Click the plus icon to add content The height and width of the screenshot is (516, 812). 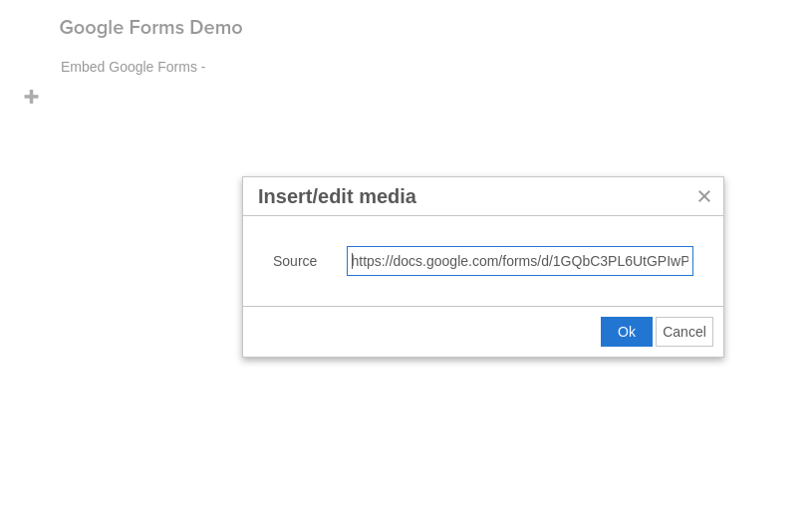pos(31,97)
